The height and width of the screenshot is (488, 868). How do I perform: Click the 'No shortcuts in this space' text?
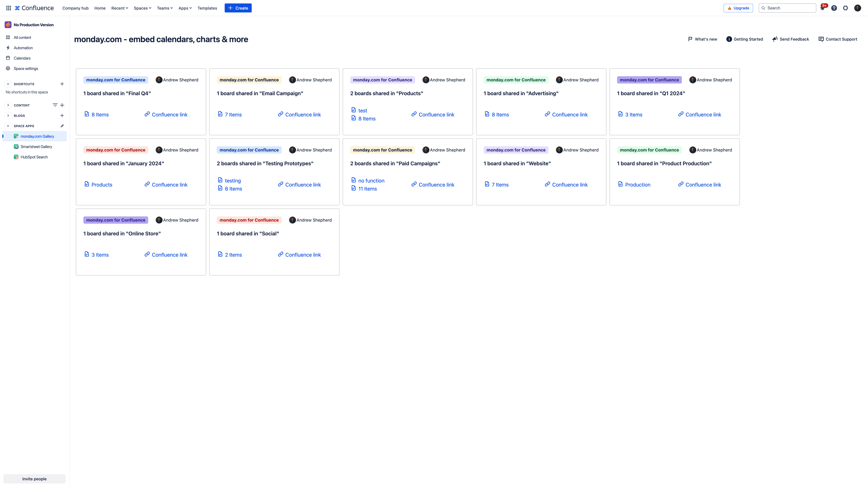pyautogui.click(x=27, y=92)
